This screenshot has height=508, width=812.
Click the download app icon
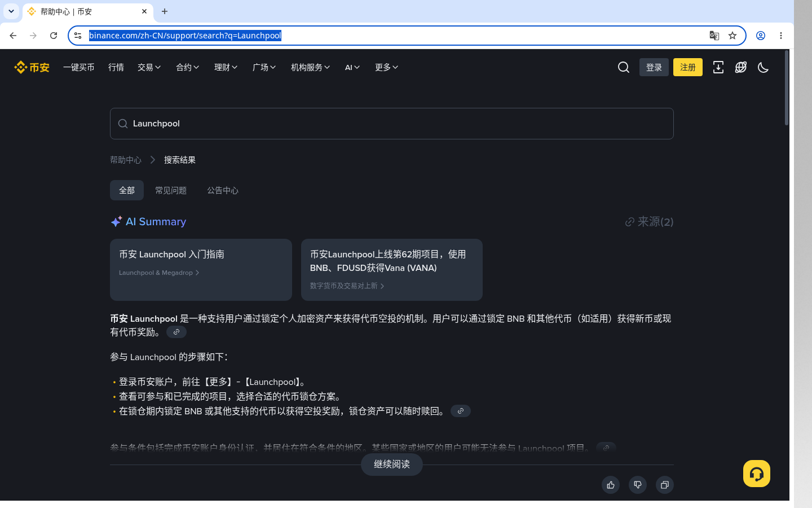point(718,67)
